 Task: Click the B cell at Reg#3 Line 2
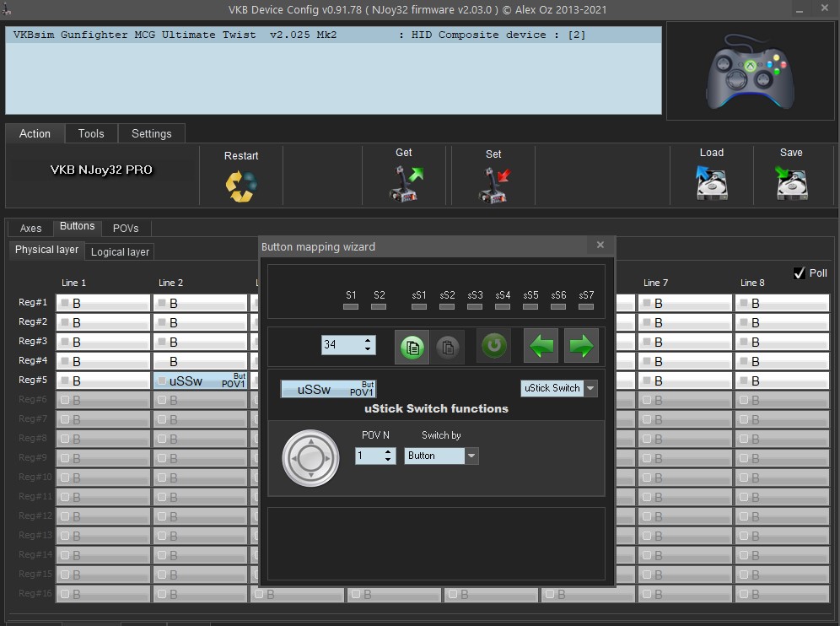click(201, 342)
